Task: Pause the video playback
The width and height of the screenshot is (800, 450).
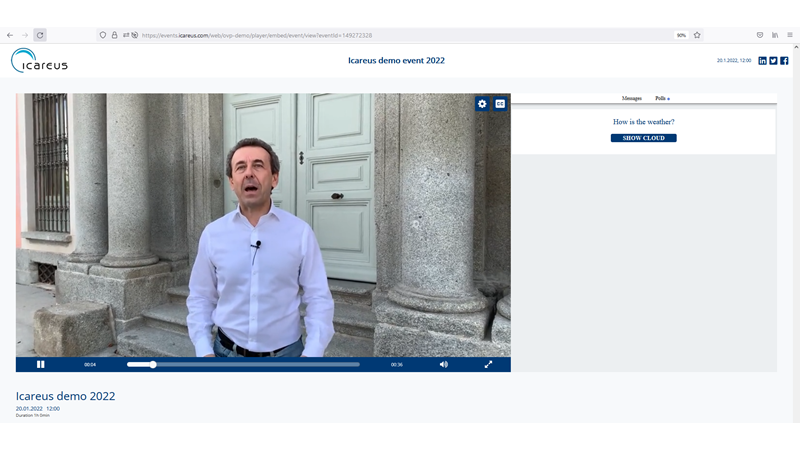Action: [x=41, y=364]
